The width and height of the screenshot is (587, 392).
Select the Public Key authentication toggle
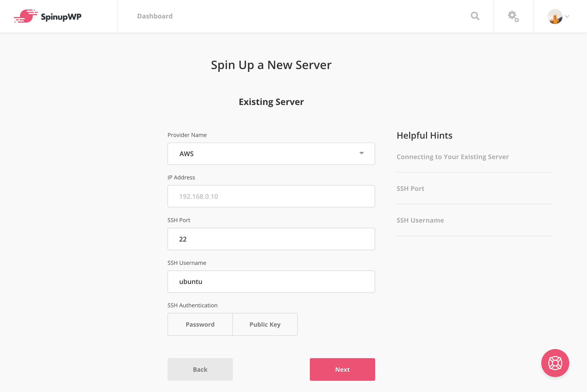click(265, 324)
